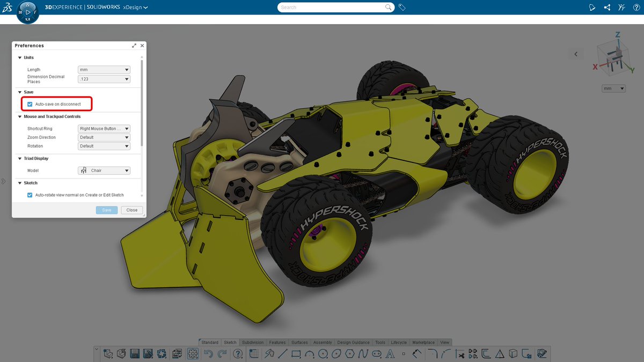Expand the left side panel arrow
The image size is (644, 362).
click(3, 181)
